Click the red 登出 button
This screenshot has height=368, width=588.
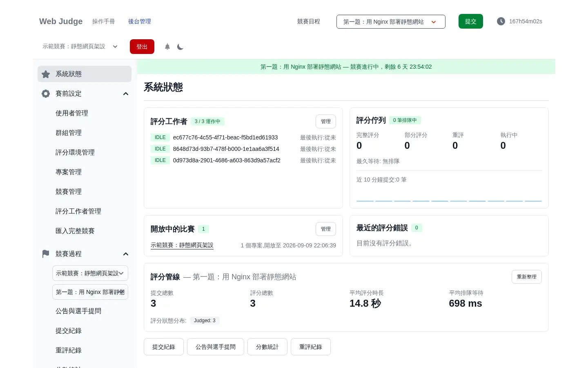[142, 47]
